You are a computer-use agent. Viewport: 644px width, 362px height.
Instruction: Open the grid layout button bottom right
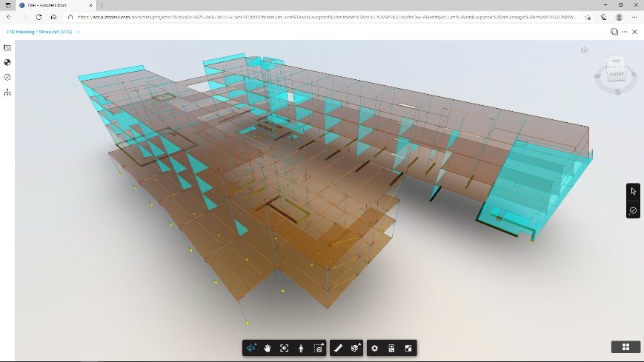click(626, 346)
